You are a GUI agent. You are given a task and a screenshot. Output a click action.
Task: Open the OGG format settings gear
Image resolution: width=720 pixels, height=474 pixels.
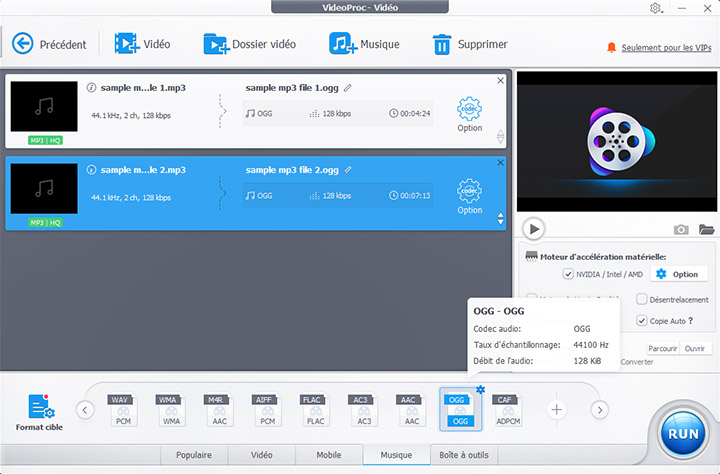tap(480, 389)
